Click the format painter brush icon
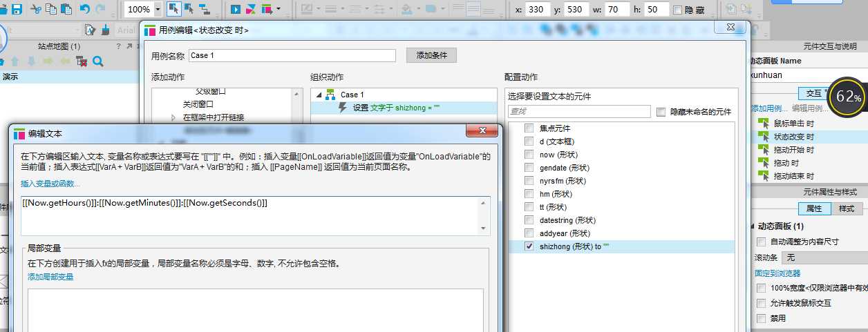The height and width of the screenshot is (332, 868). tap(105, 30)
